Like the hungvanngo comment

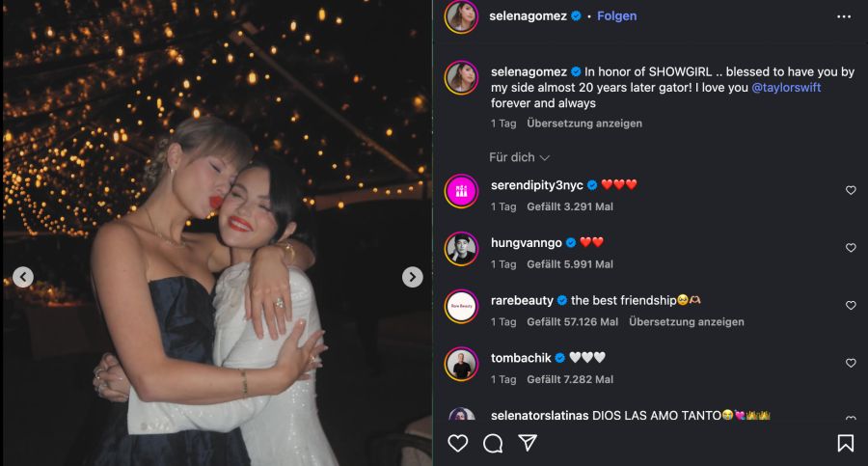[x=851, y=248]
